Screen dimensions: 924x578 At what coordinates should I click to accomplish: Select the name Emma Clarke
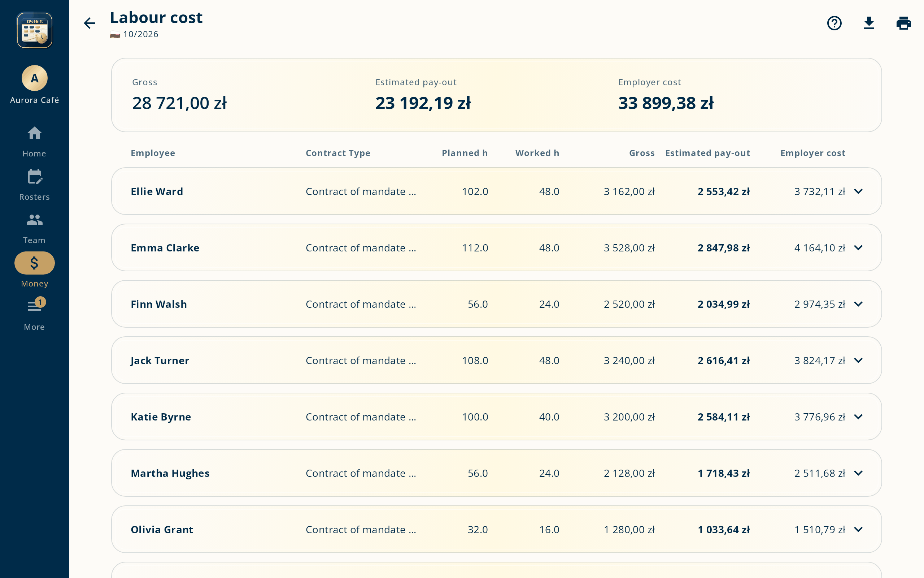coord(165,248)
